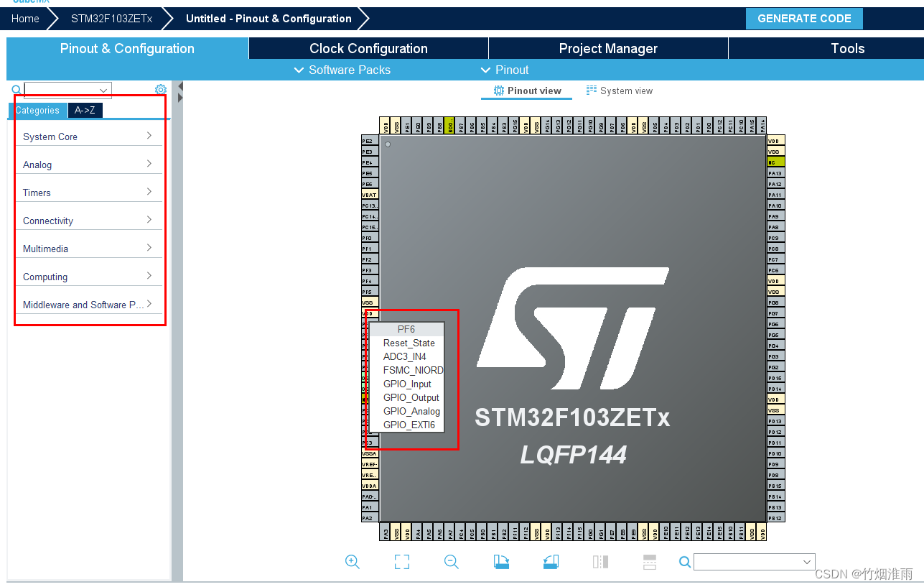Select the Categories tab

point(37,110)
